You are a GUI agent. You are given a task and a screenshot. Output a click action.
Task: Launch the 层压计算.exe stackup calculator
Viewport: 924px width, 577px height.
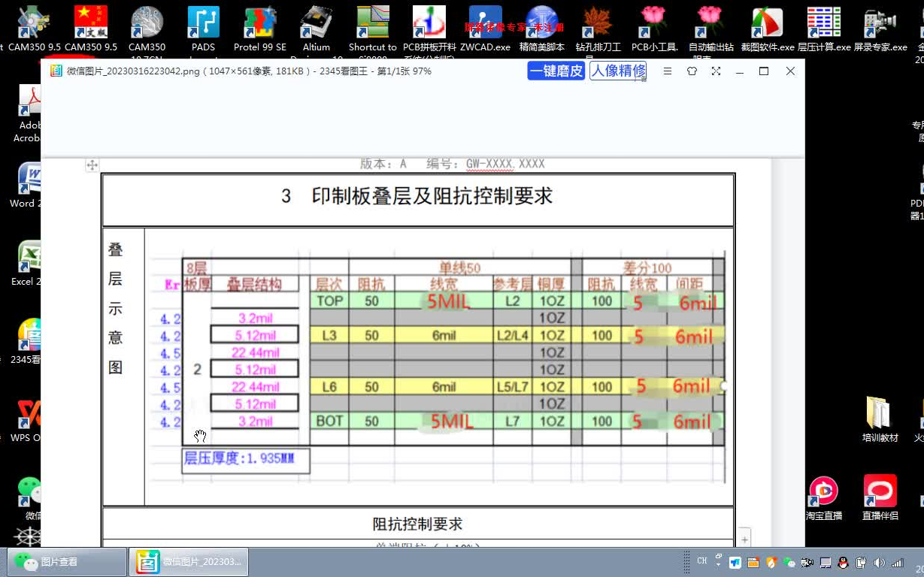[823, 21]
